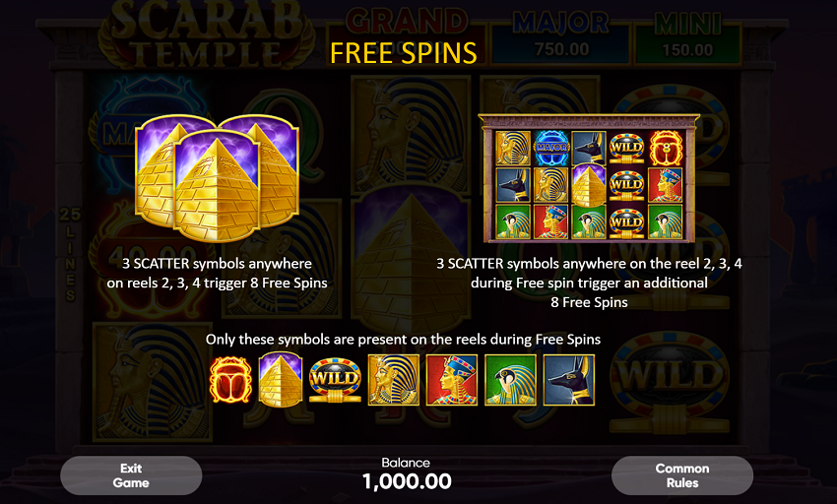Click the 8 Free Spins trigger description text
This screenshot has height=504, width=837.
(x=217, y=273)
